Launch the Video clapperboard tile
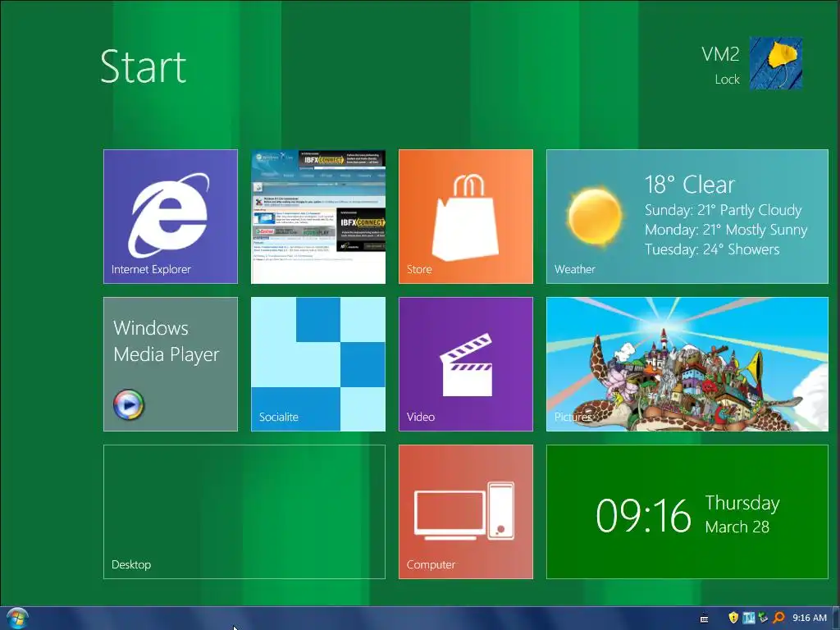 pyautogui.click(x=466, y=364)
